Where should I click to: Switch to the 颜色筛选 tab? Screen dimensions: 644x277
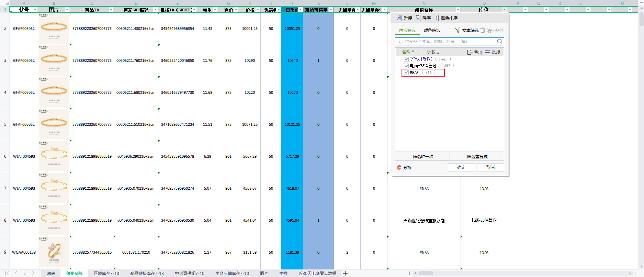click(x=432, y=30)
